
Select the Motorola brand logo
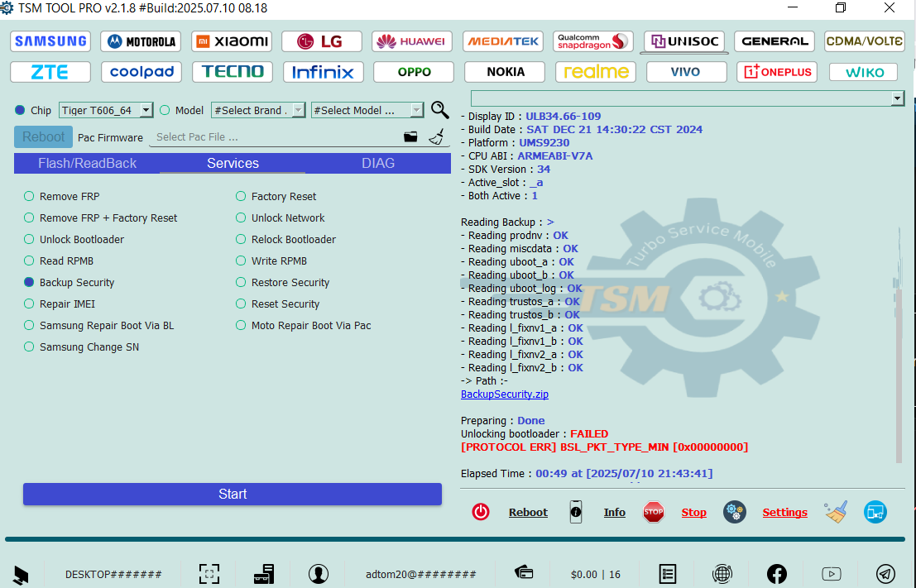click(141, 41)
